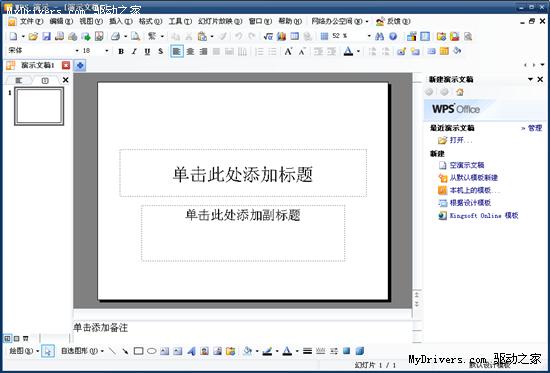Select the line drawing tool

(112, 351)
